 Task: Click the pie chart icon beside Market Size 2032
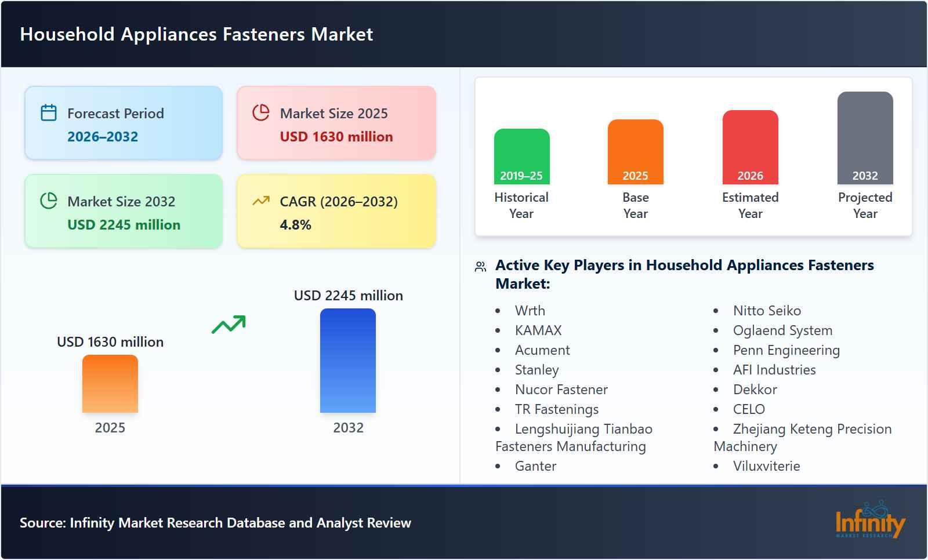click(x=48, y=202)
